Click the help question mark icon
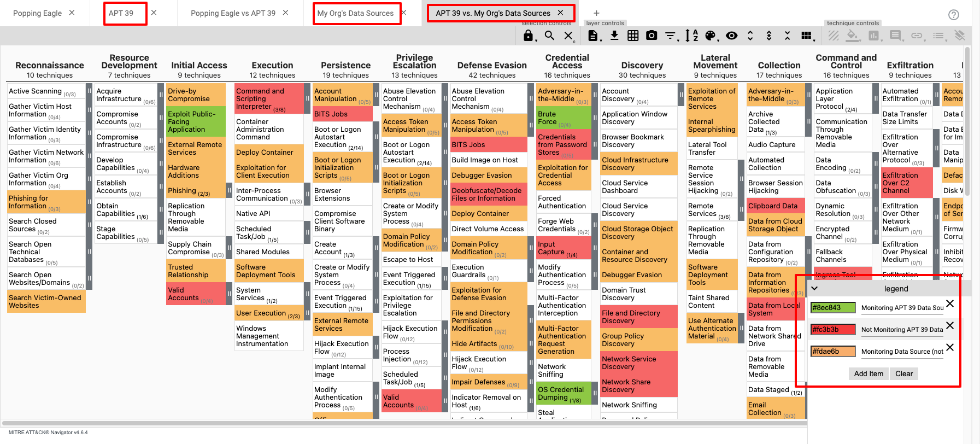This screenshot has width=980, height=444. coord(954,15)
